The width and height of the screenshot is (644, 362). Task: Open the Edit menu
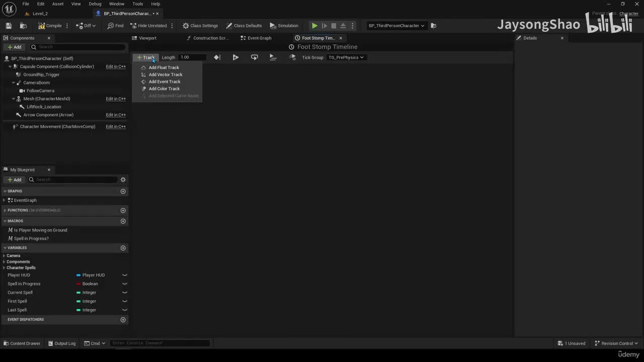point(41,4)
